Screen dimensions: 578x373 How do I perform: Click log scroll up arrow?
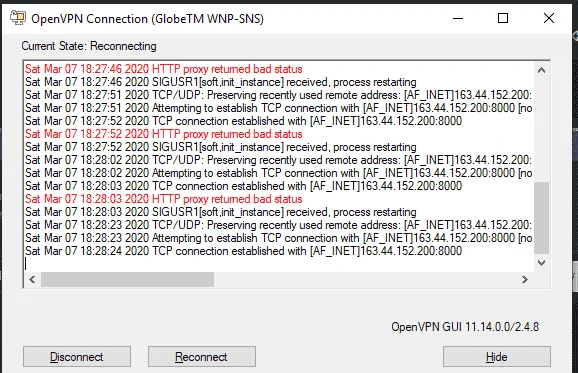(541, 70)
